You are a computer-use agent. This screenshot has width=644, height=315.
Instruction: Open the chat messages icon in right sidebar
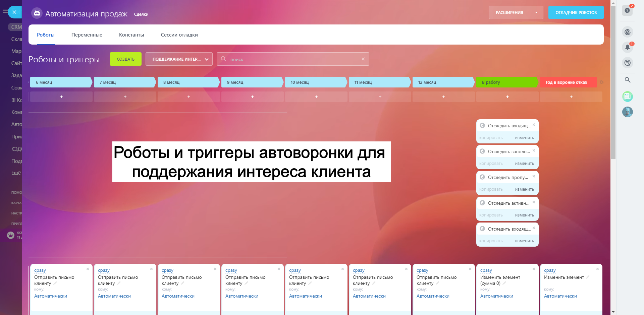click(628, 63)
